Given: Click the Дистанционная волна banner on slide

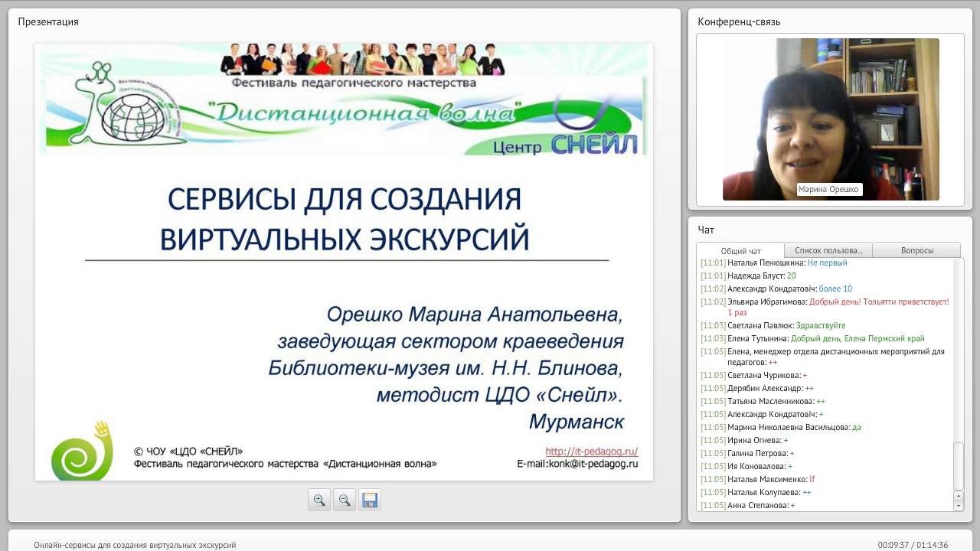Looking at the screenshot, I should pyautogui.click(x=365, y=113).
